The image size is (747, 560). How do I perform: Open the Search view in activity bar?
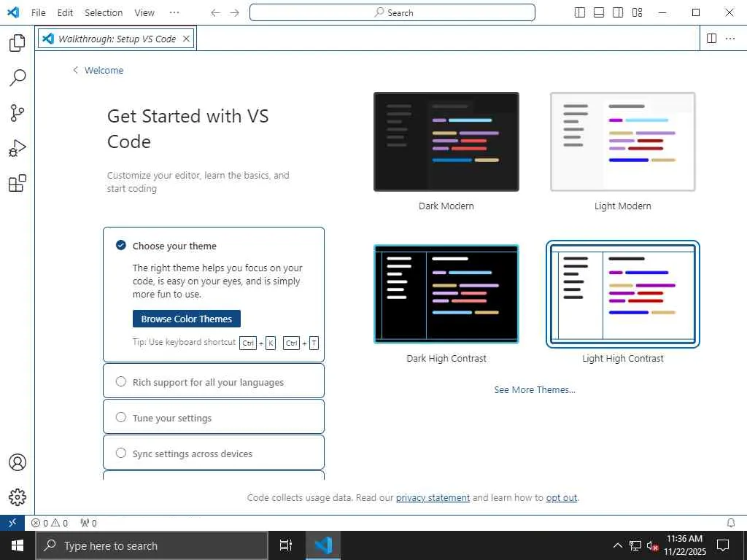click(x=18, y=77)
